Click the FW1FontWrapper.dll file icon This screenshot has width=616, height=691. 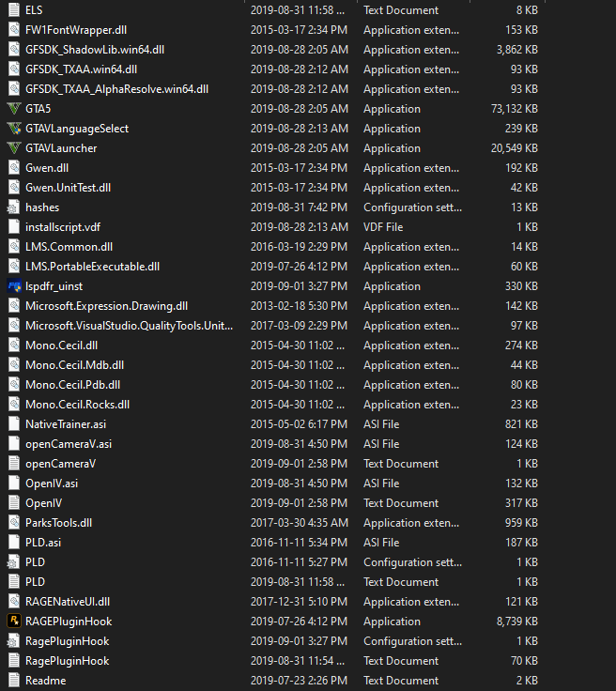(14, 29)
